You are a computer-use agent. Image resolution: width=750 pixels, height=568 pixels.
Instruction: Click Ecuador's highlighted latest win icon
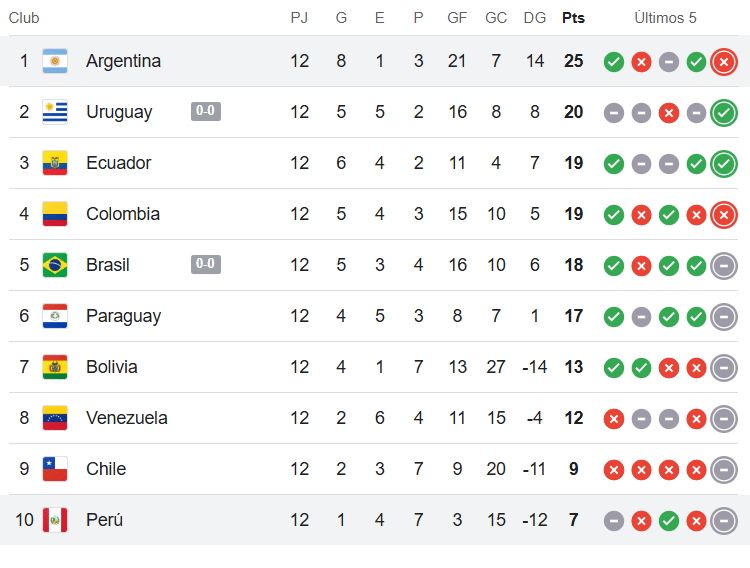pos(724,164)
